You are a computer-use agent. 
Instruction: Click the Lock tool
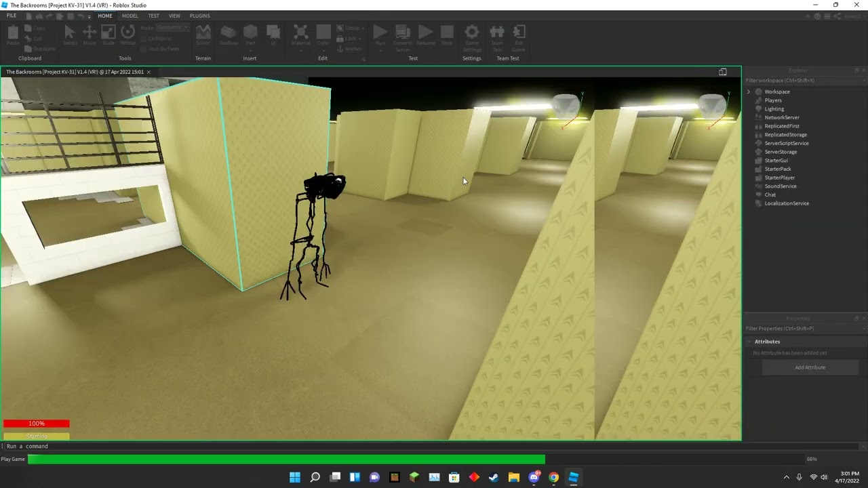pos(349,39)
